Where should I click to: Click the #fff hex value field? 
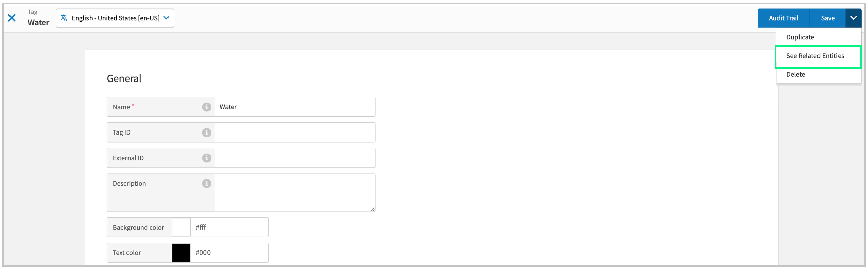pyautogui.click(x=229, y=227)
